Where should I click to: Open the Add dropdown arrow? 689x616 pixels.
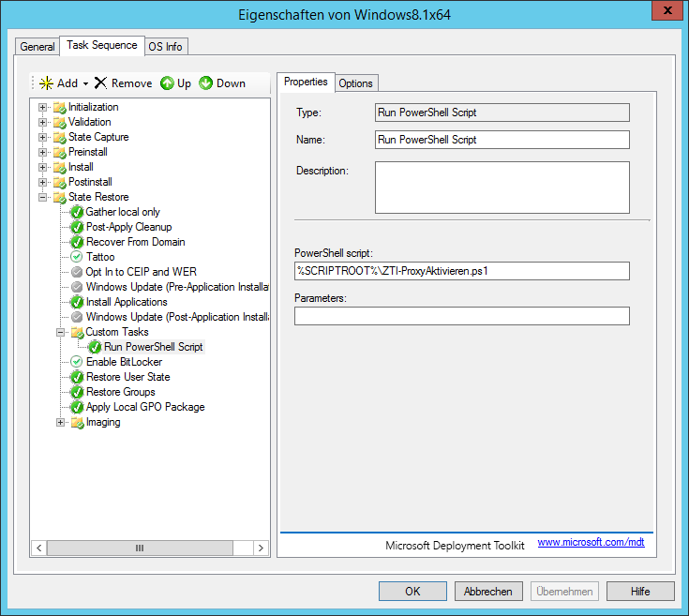pyautogui.click(x=85, y=83)
